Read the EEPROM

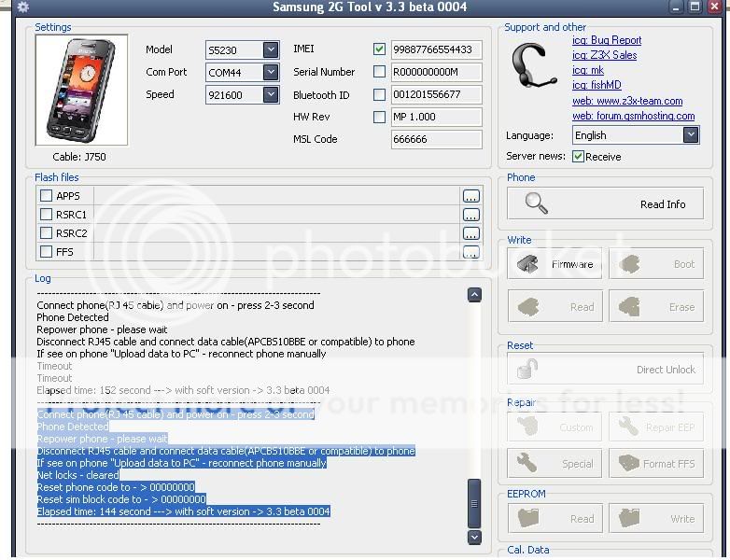coord(555,518)
